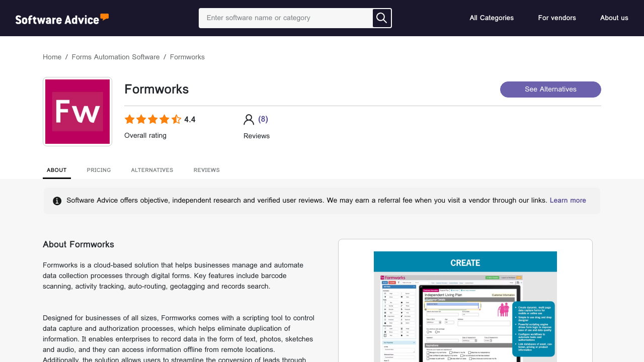Click the info circle icon in disclosure banner

coord(57,201)
